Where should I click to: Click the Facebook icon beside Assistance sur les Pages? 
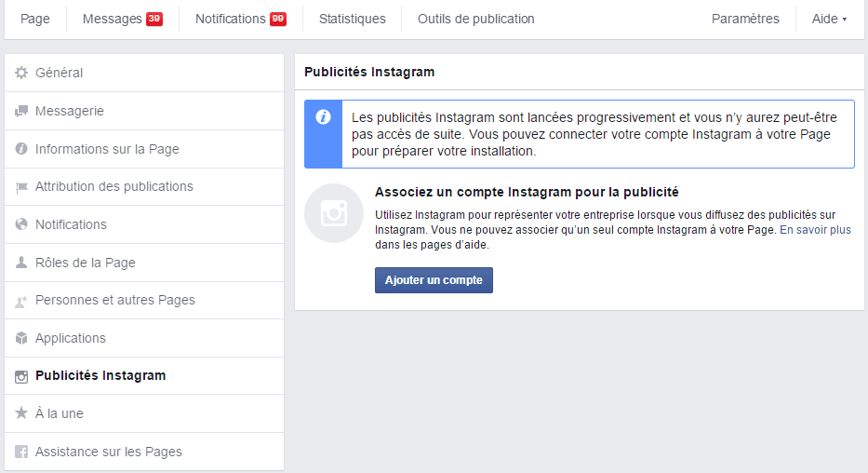[21, 452]
